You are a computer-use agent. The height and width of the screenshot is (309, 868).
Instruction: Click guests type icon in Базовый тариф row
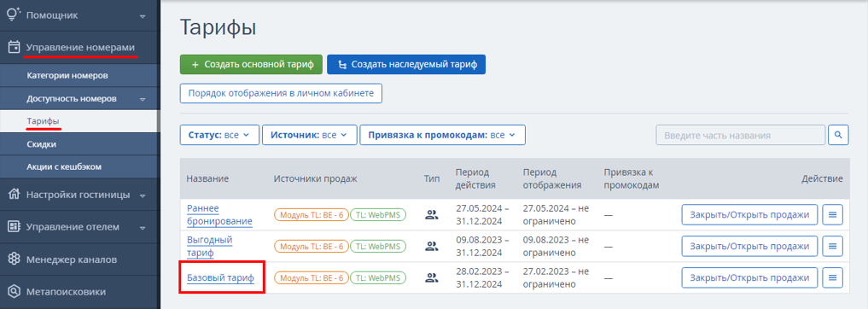[431, 277]
